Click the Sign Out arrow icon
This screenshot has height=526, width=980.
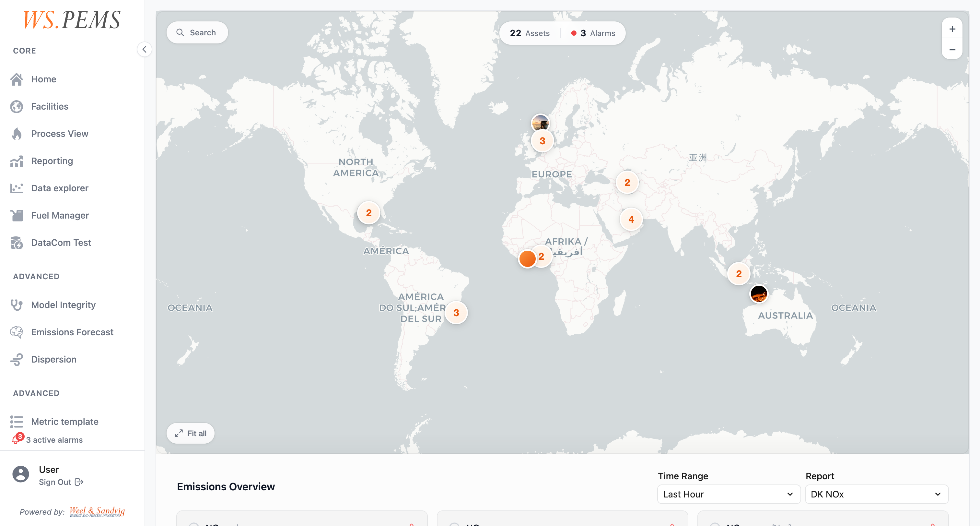[x=79, y=482]
